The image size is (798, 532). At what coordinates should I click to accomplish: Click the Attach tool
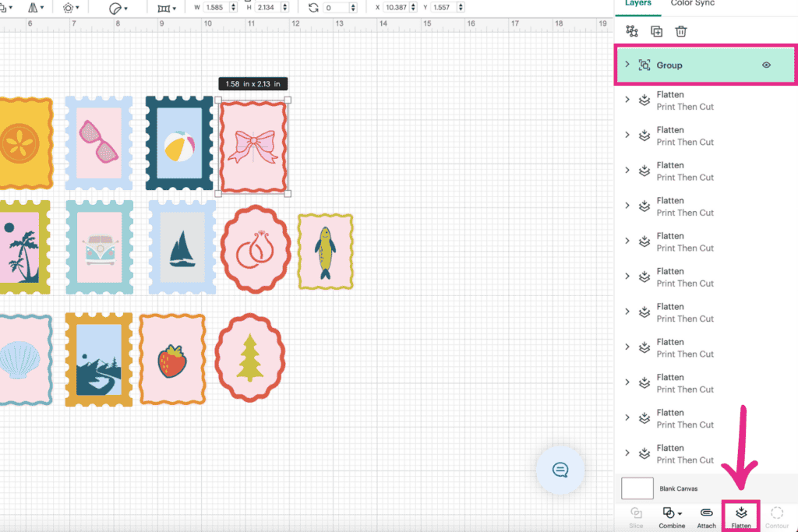706,517
